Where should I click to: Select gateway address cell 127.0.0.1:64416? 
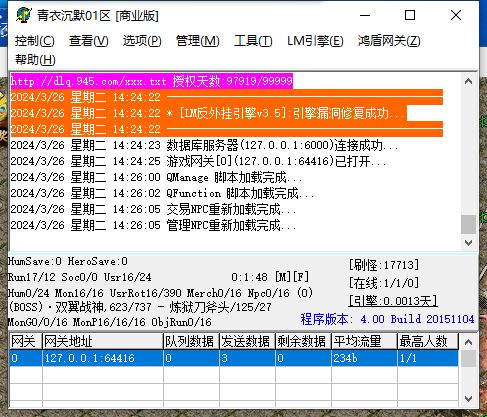[x=103, y=358]
